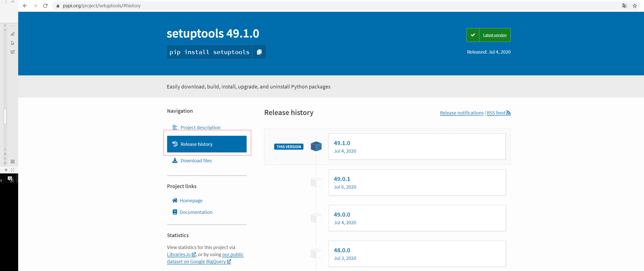Click the vertical scrollbar thumb in left panel
Viewport: 644px width, 271px height.
[x=5, y=117]
